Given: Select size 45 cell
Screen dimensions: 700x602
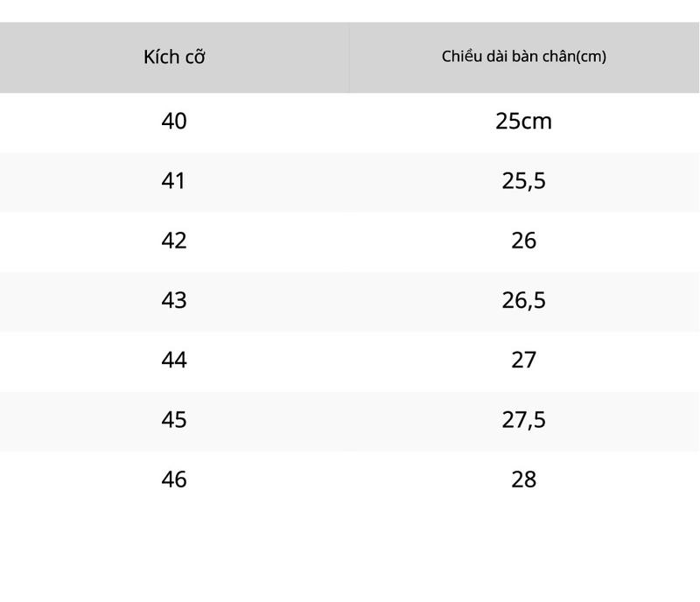Looking at the screenshot, I should pos(174,420).
